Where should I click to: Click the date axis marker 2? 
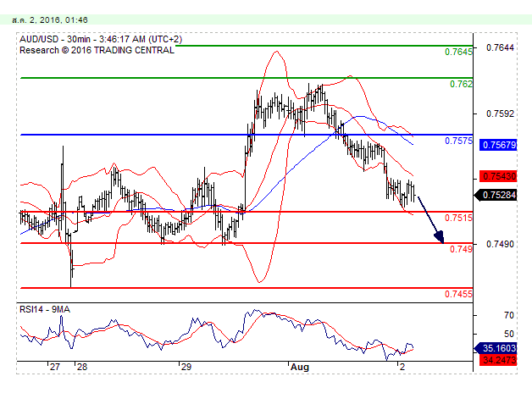(402, 367)
